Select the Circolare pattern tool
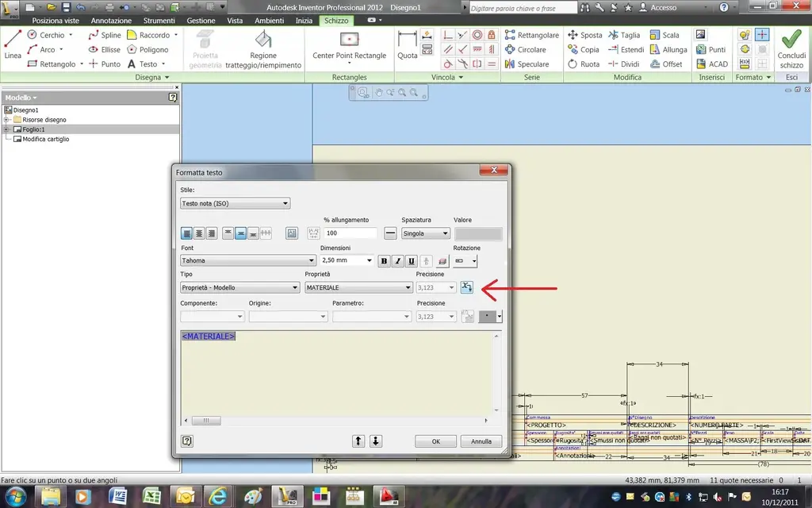Screen dimensions: 812x508 coord(525,49)
